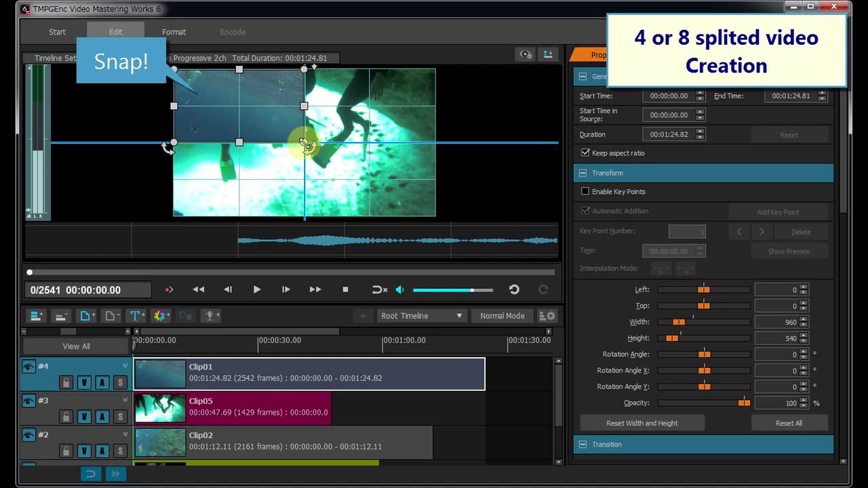Mute audio with the speaker icon
The height and width of the screenshot is (488, 868).
(400, 289)
